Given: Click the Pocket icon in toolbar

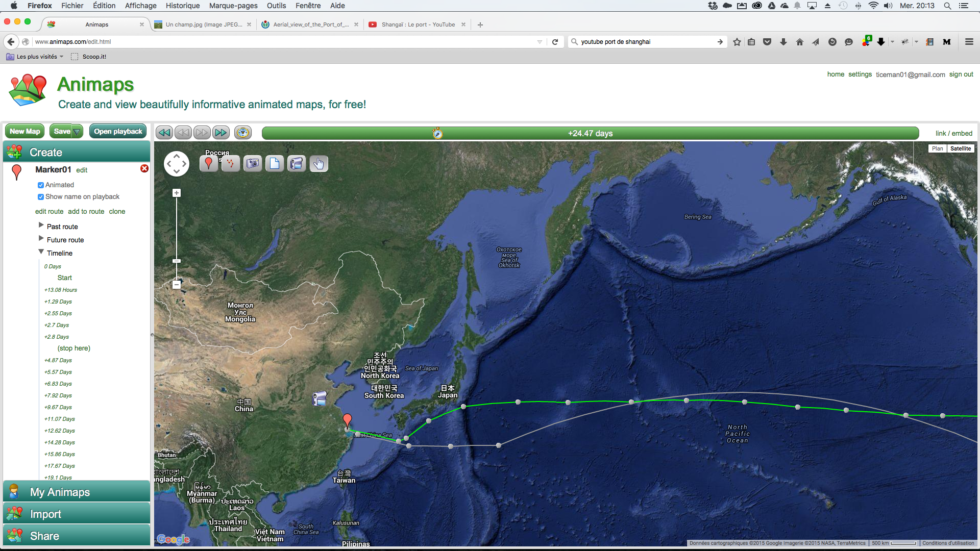Looking at the screenshot, I should point(767,42).
